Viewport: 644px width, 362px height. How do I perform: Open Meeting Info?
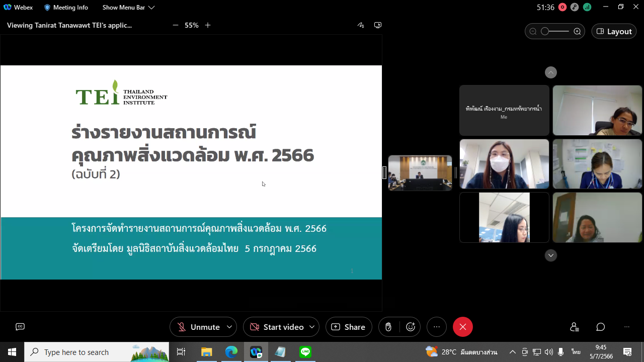point(66,8)
